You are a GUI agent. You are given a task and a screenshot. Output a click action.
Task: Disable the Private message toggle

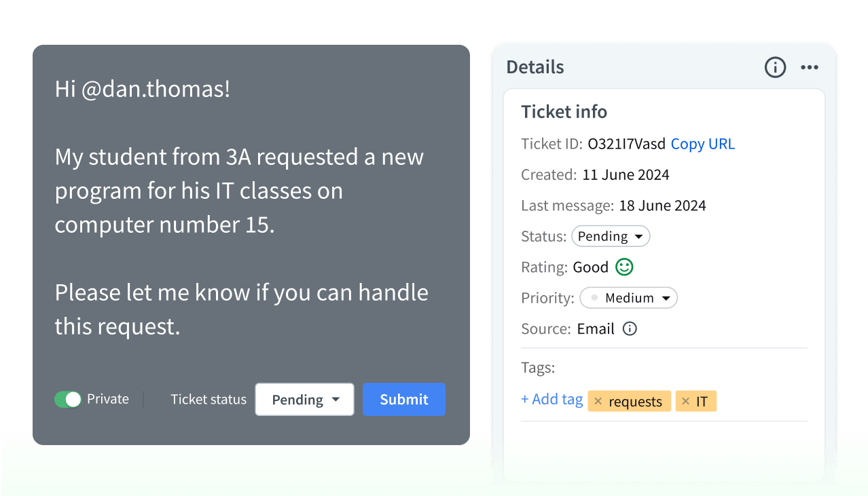(67, 399)
